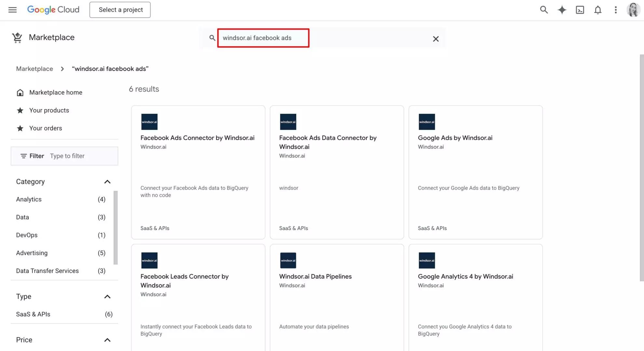Click the Google Cloud logo
The image size is (644, 351).
[53, 10]
